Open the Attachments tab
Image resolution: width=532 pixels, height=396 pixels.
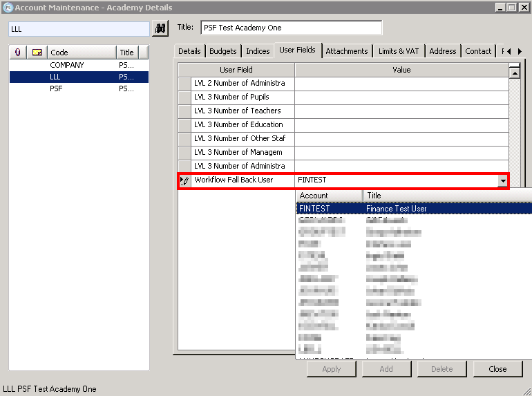(x=347, y=51)
